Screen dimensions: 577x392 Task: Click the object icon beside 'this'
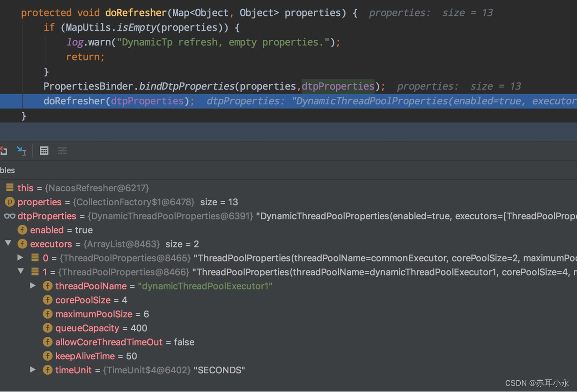(9, 188)
